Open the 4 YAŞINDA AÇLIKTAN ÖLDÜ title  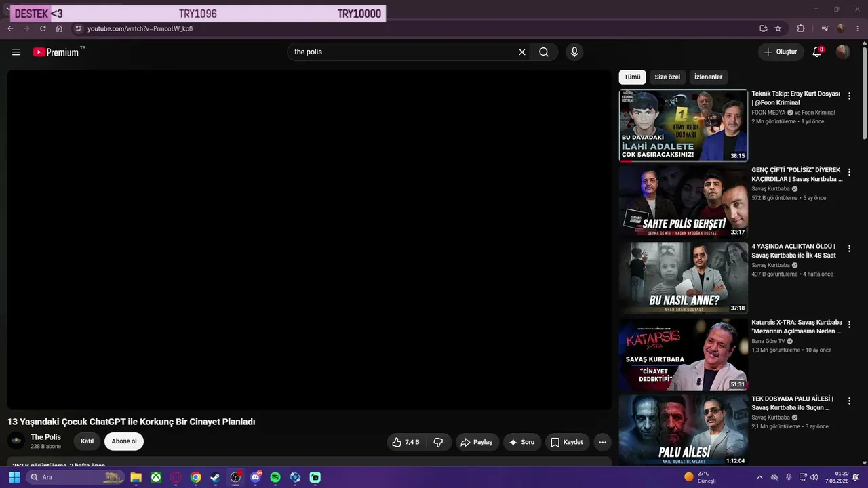(794, 251)
